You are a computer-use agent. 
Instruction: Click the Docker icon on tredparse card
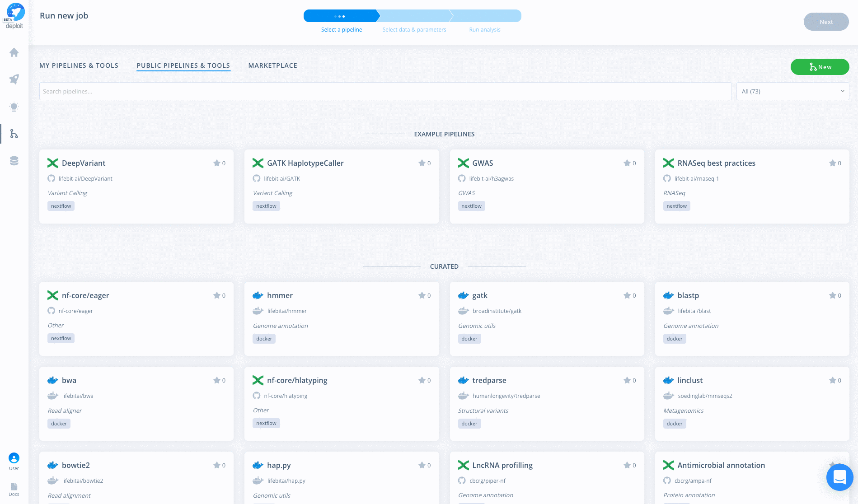point(464,380)
